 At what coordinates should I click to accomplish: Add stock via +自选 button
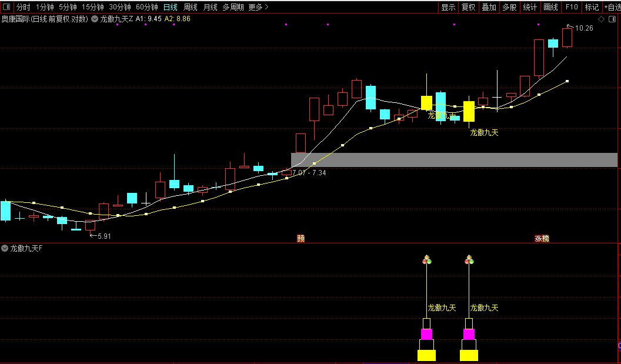point(612,7)
